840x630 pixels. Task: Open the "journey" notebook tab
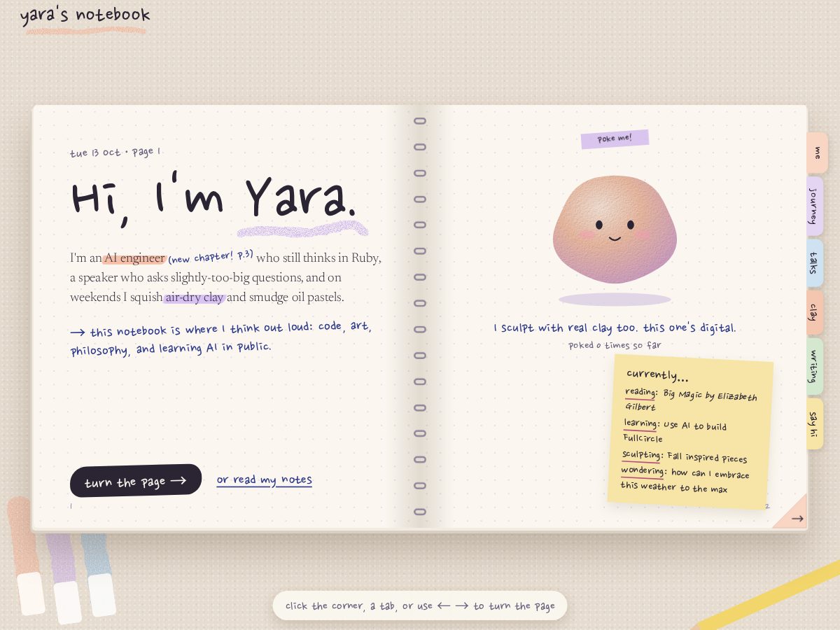(814, 206)
